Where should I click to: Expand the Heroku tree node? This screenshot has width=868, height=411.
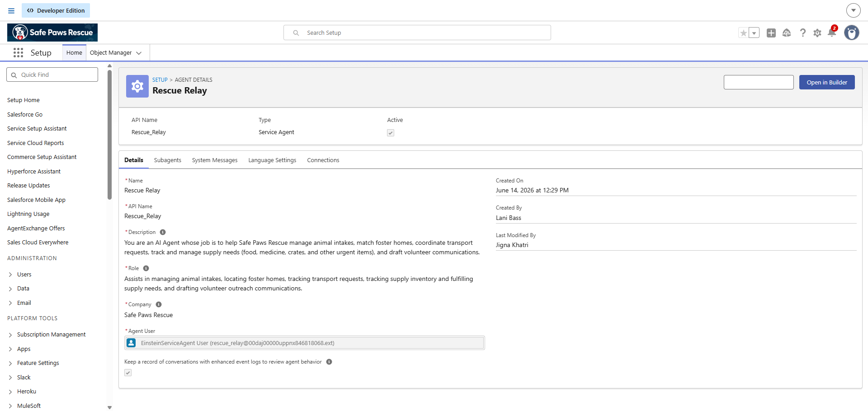click(x=10, y=392)
